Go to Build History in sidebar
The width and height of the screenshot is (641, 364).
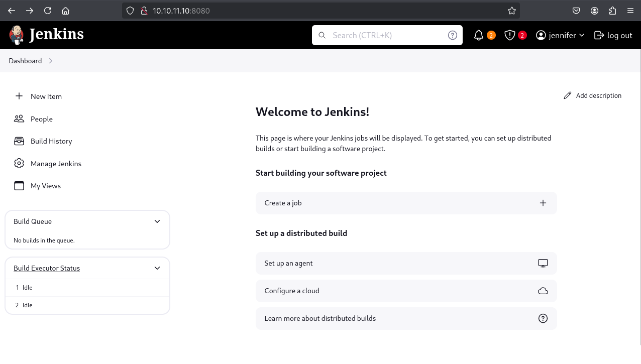(x=51, y=141)
